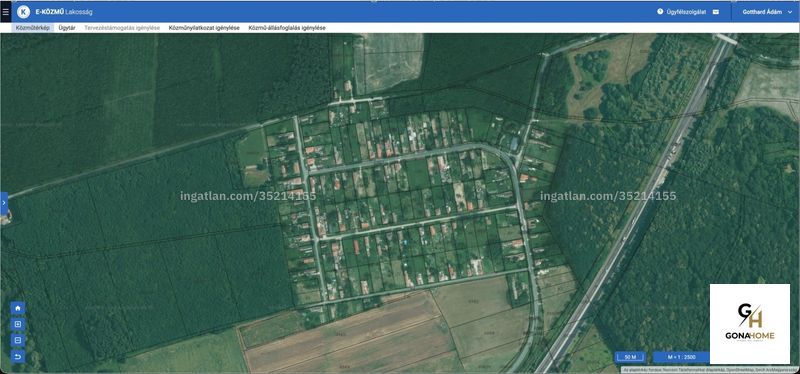The height and width of the screenshot is (374, 800).
Task: Click the home map view button
Action: click(x=18, y=308)
